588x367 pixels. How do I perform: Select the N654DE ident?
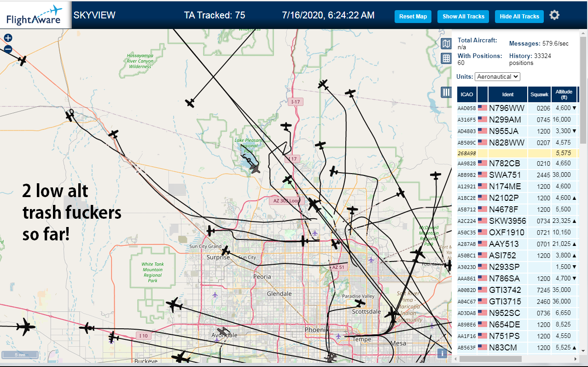pyautogui.click(x=505, y=325)
